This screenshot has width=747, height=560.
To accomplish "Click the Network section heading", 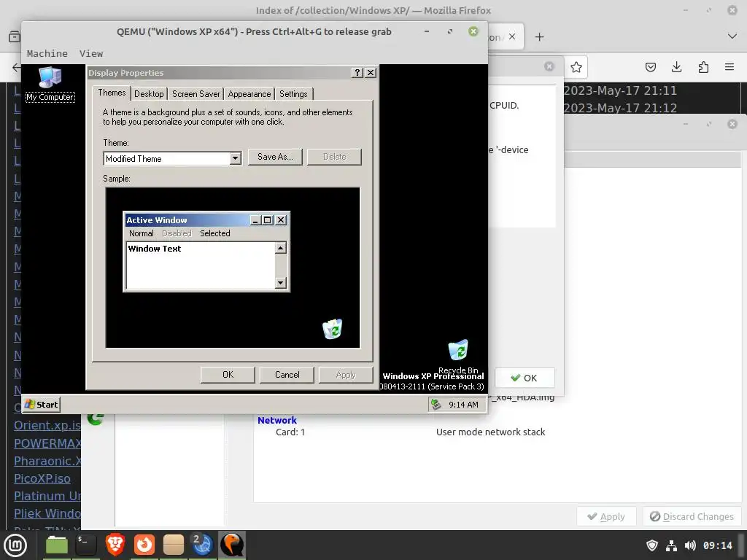I will 276,421.
